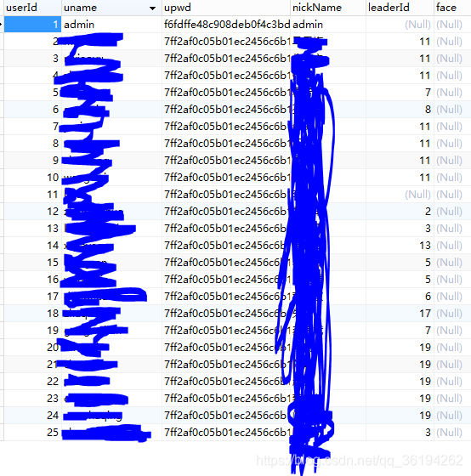Select the userId cell 12
471x476 pixels.
pos(32,212)
